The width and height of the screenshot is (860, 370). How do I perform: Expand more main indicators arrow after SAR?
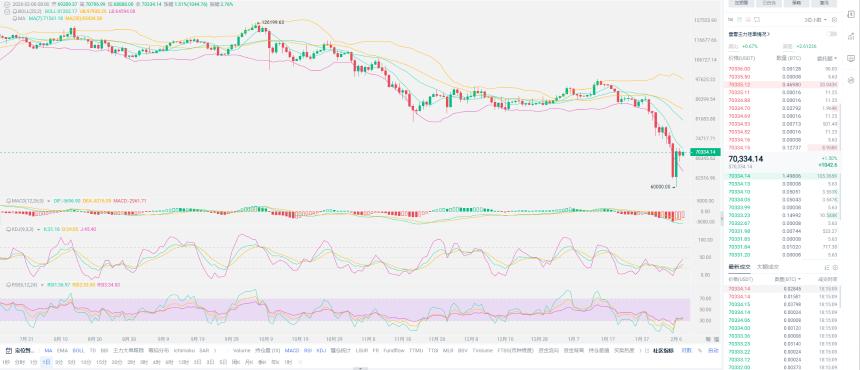point(215,350)
